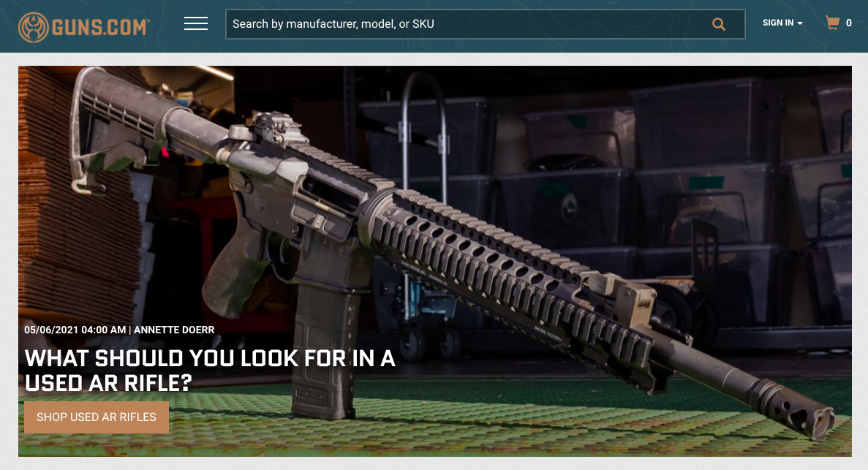This screenshot has height=470, width=868.
Task: Focus the manufacturer, model, or SKU search field
Action: [x=468, y=24]
